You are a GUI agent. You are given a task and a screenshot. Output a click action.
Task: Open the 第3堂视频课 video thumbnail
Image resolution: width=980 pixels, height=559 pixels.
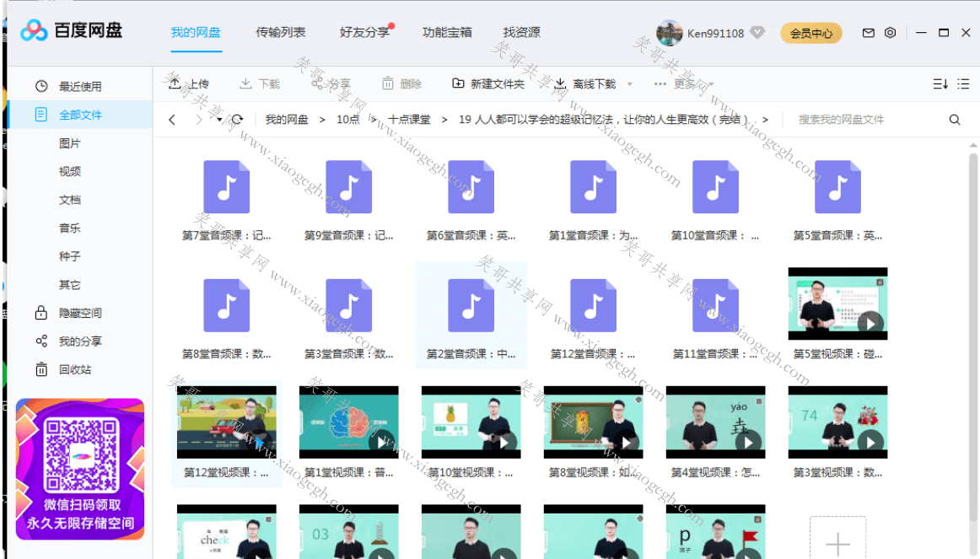point(837,422)
